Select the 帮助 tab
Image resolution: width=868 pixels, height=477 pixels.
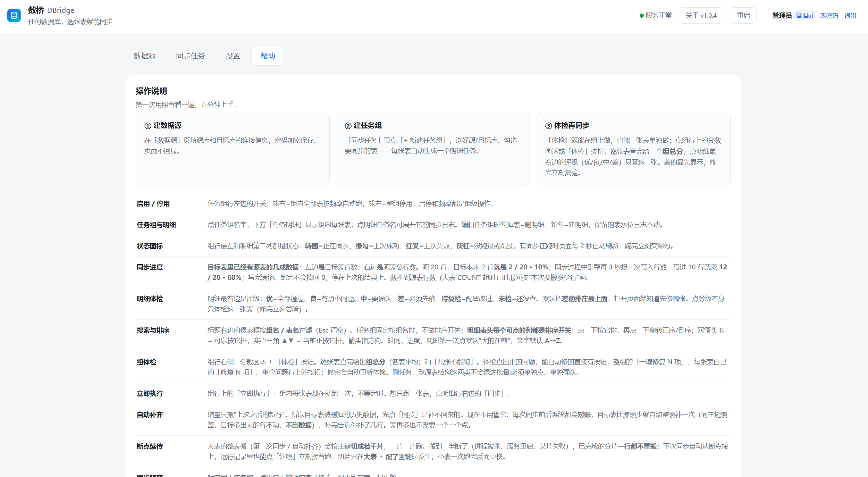click(268, 56)
